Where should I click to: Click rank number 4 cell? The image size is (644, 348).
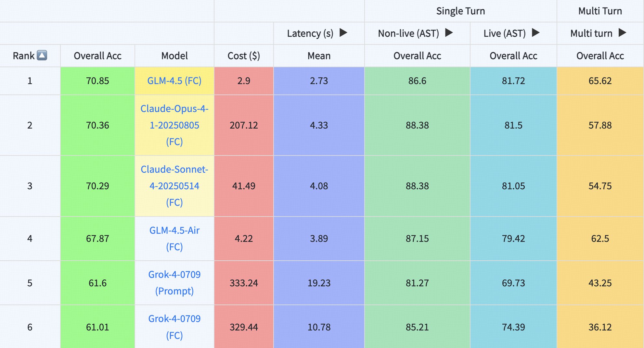pos(30,238)
